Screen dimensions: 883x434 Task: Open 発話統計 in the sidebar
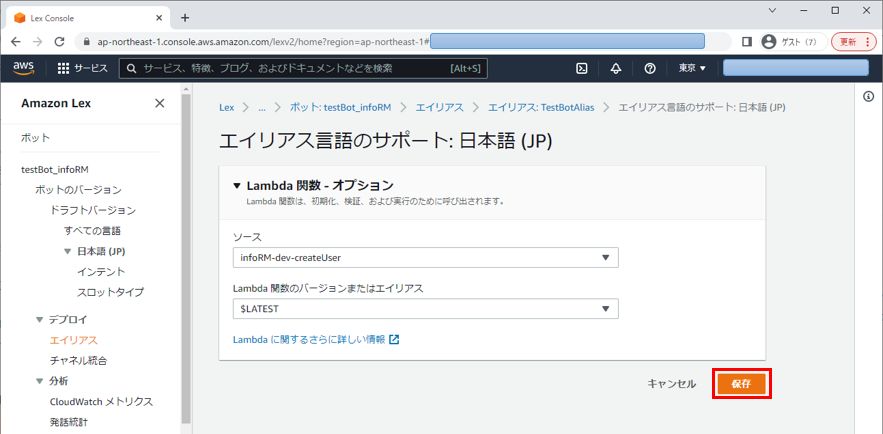coord(69,422)
